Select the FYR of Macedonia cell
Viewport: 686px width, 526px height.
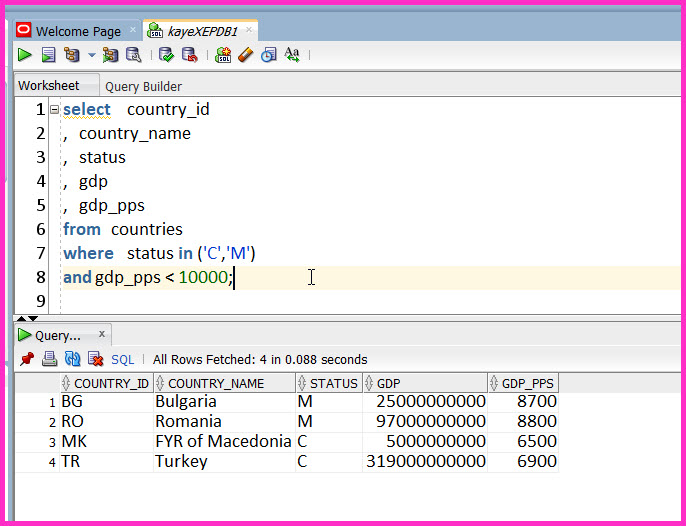pyautogui.click(x=223, y=441)
